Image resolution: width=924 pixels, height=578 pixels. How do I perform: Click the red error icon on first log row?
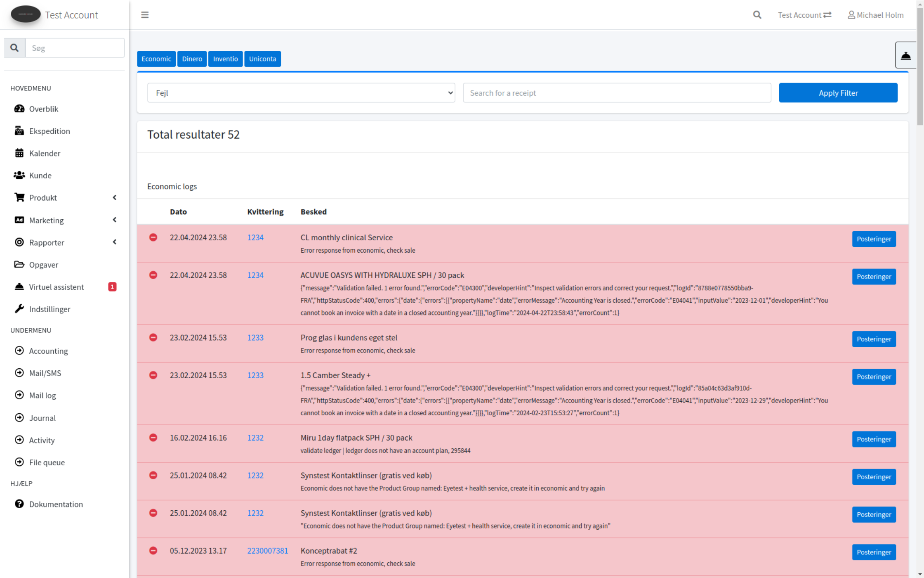click(x=153, y=237)
